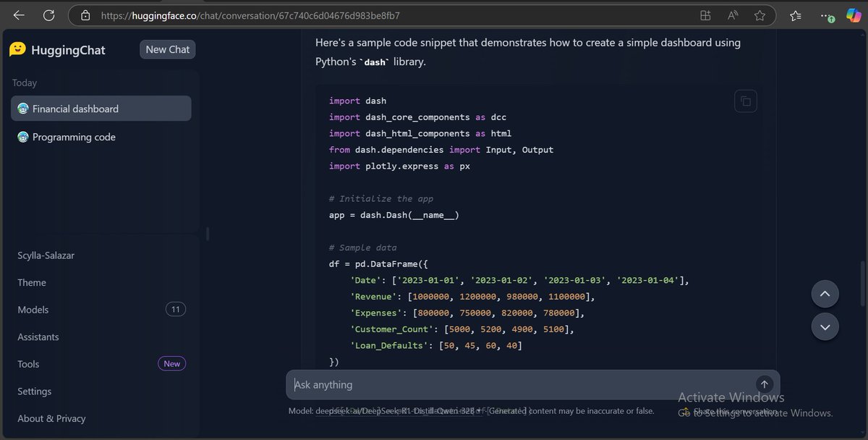The width and height of the screenshot is (868, 440).
Task: Start a New Chat
Action: (168, 49)
